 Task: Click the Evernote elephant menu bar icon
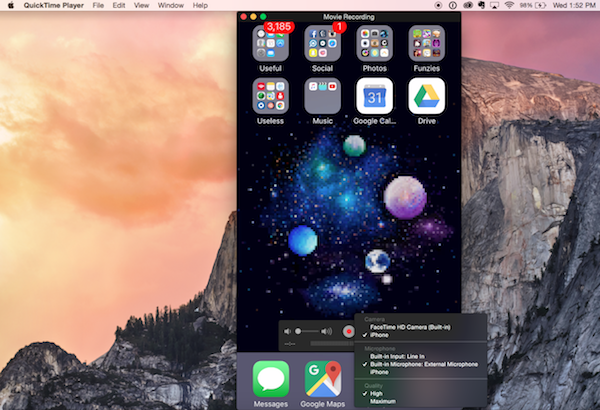481,5
